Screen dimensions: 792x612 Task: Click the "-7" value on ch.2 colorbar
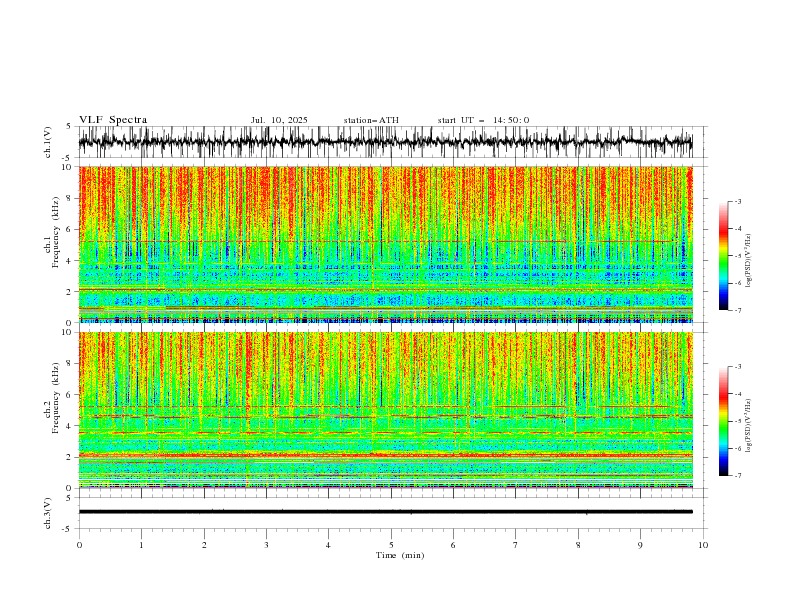pyautogui.click(x=737, y=476)
